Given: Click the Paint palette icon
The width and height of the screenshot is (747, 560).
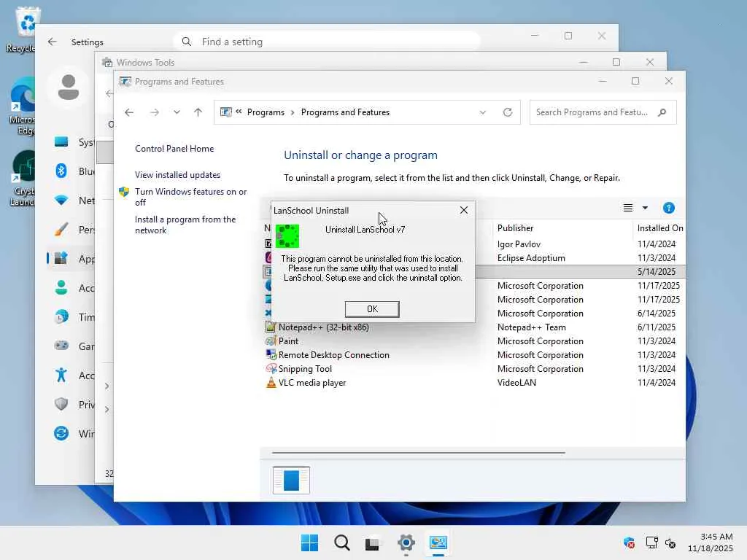Looking at the screenshot, I should coord(271,341).
